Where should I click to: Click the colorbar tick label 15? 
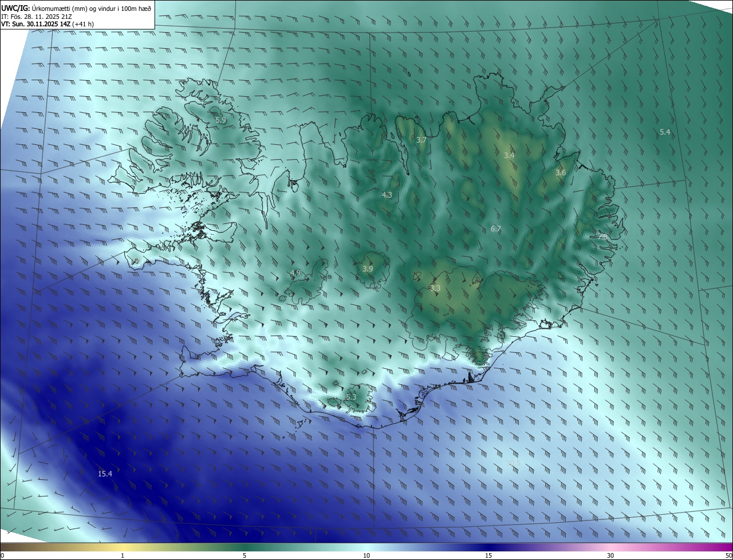click(488, 555)
